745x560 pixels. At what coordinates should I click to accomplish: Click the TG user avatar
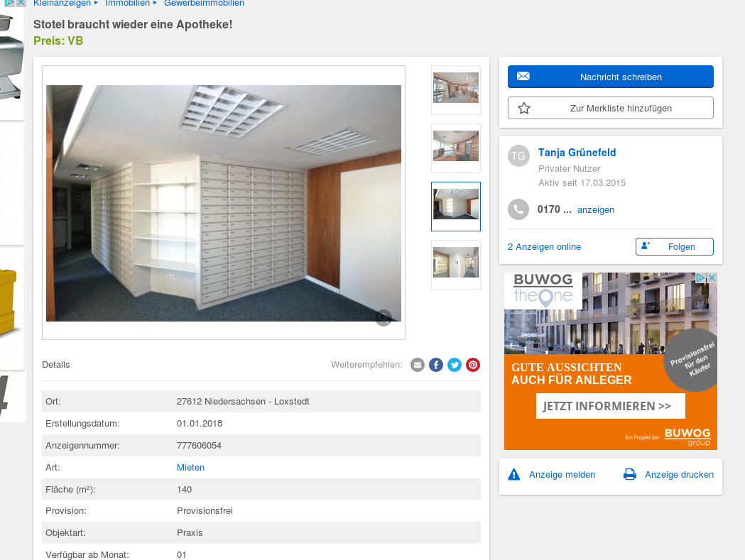pyautogui.click(x=518, y=155)
